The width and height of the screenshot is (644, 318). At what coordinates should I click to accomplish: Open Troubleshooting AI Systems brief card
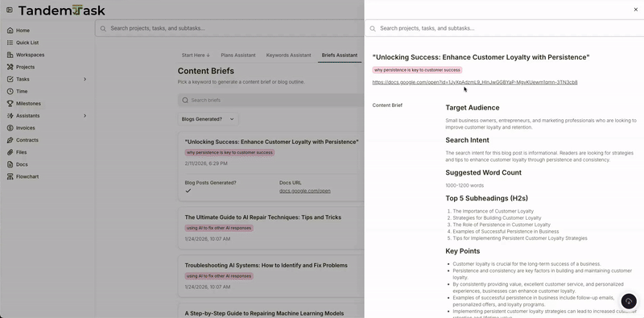point(266,266)
